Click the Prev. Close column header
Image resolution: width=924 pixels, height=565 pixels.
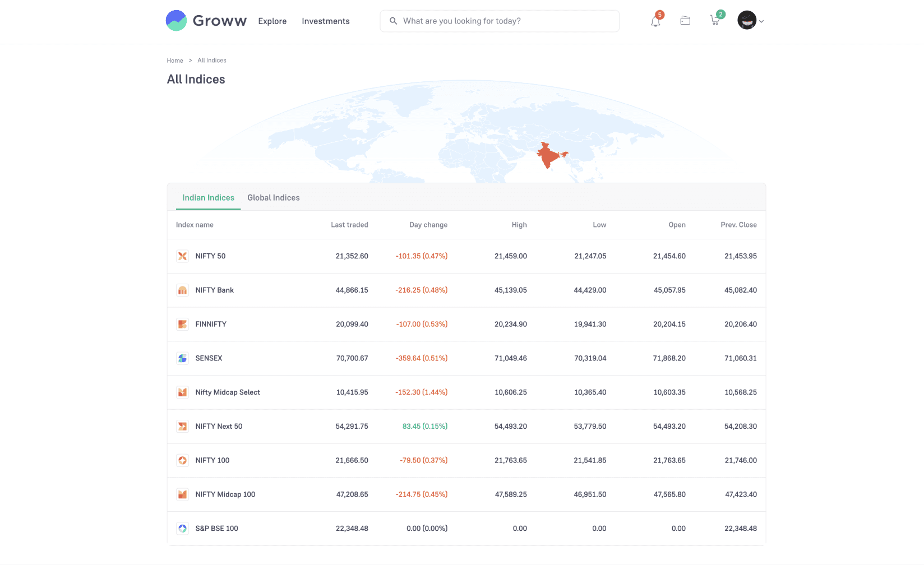(x=738, y=225)
